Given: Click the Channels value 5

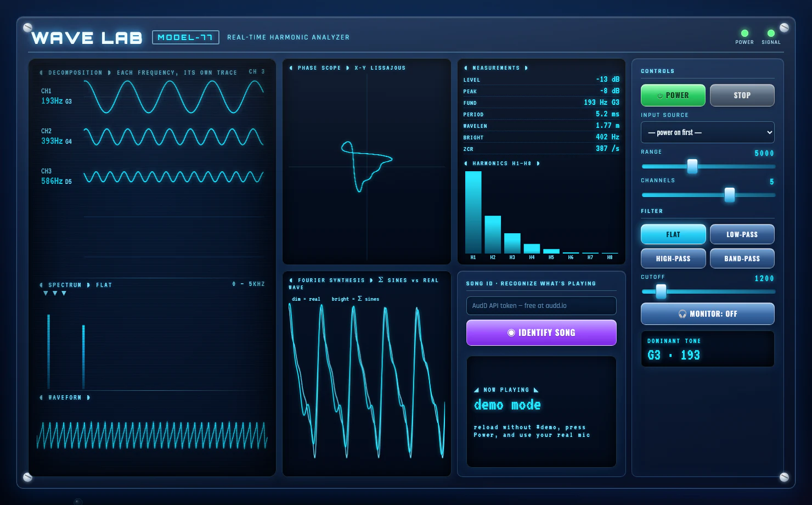Looking at the screenshot, I should pyautogui.click(x=772, y=182).
